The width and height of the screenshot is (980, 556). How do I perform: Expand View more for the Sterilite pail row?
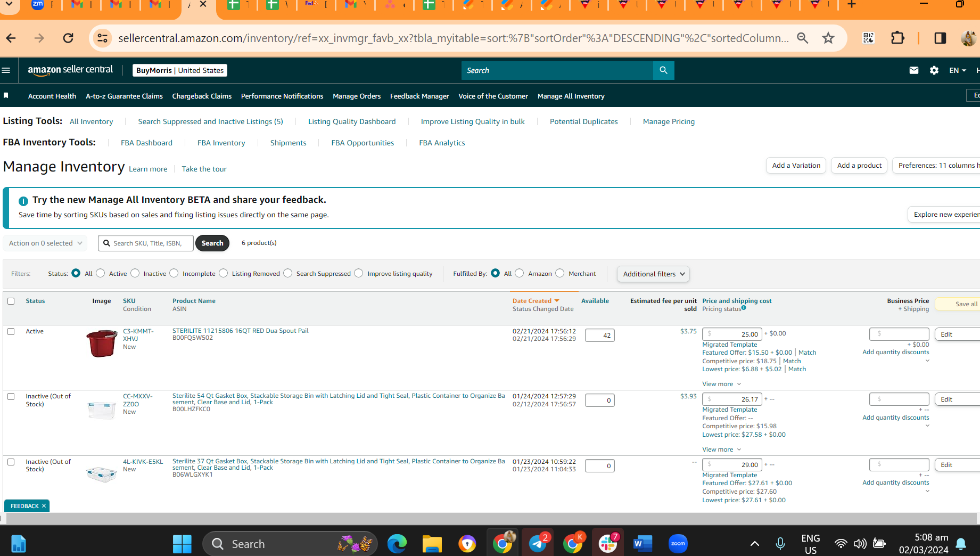click(x=721, y=384)
